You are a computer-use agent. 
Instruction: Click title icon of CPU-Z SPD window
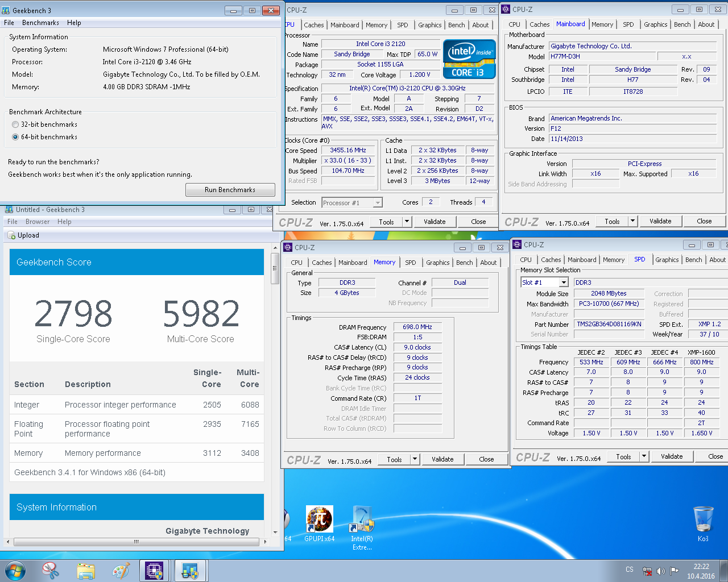[517, 244]
